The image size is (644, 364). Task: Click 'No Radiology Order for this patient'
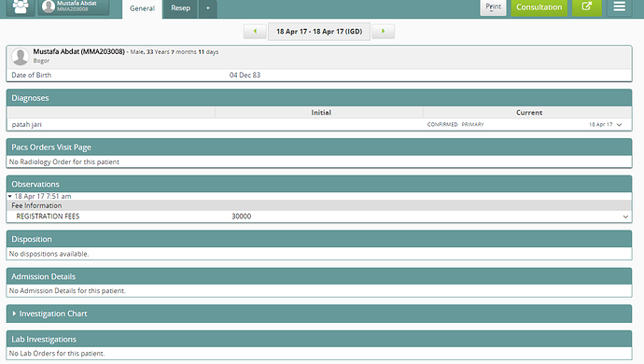[x=64, y=161]
